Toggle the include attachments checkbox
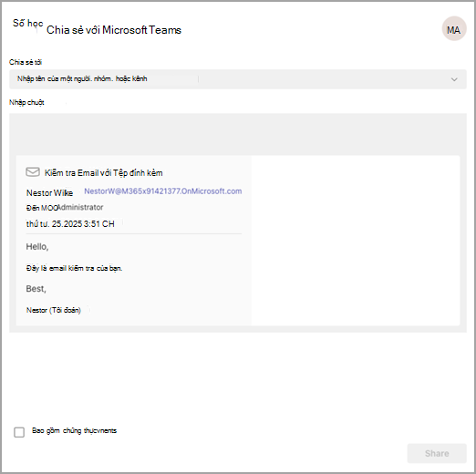The height and width of the screenshot is (474, 476). click(x=19, y=432)
